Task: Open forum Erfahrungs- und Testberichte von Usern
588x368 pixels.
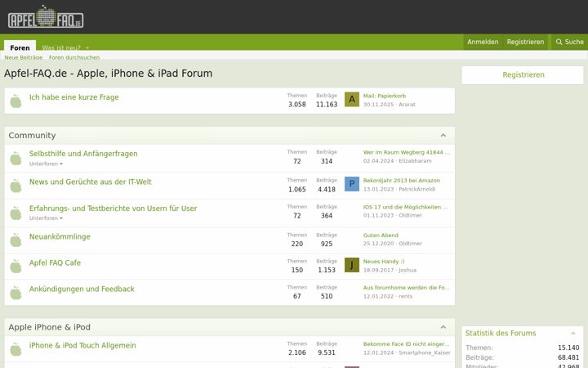Action: click(113, 209)
